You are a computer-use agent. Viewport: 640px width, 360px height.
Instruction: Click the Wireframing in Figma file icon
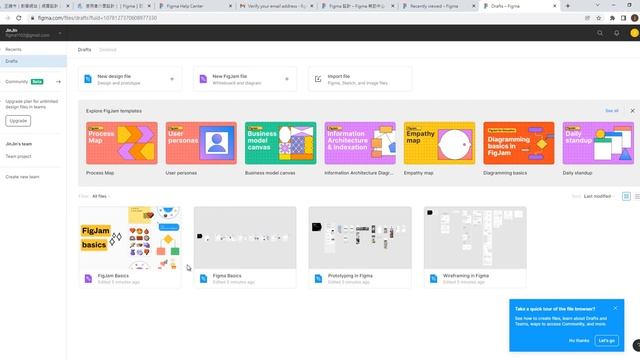point(433,279)
